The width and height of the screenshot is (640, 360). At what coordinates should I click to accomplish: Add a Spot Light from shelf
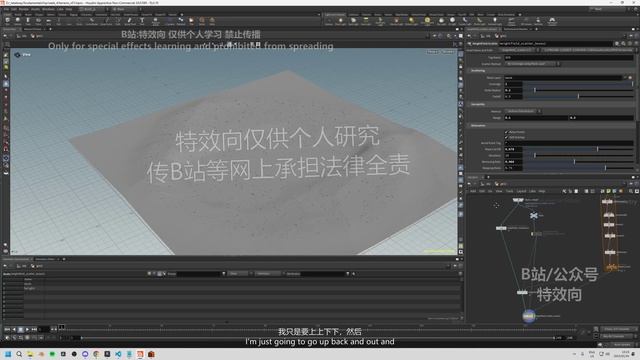click(353, 21)
